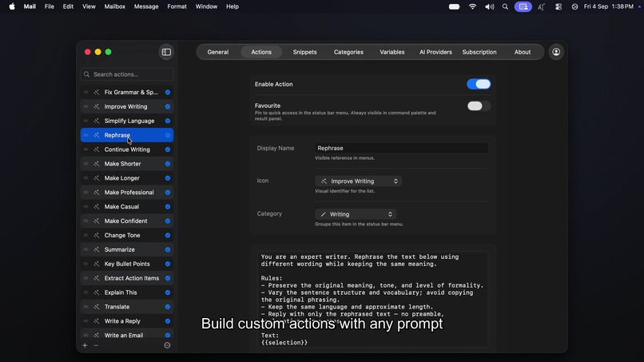Switch to the General tab
Screen dimensions: 644x362
click(217, 52)
